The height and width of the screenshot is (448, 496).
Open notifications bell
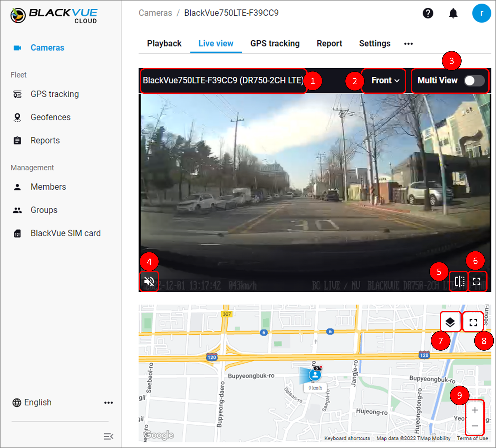coord(453,13)
